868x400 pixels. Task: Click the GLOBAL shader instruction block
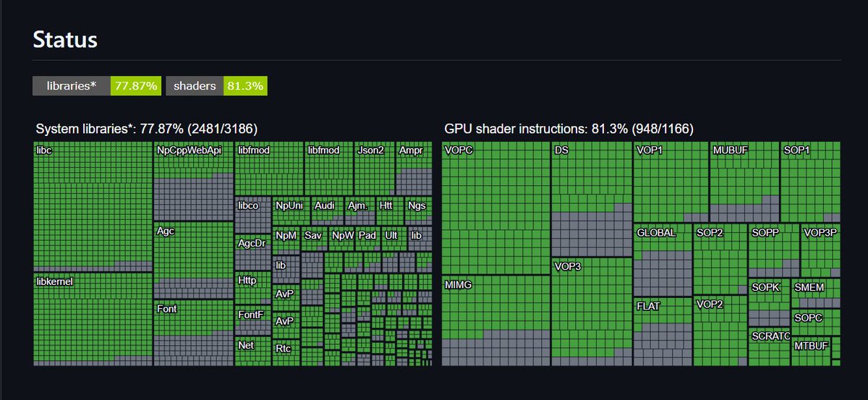pos(663,260)
